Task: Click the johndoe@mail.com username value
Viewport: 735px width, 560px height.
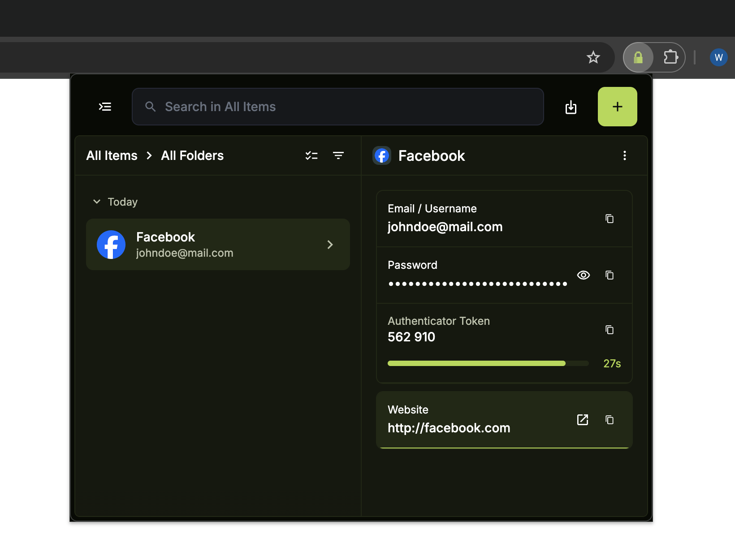Action: tap(445, 227)
